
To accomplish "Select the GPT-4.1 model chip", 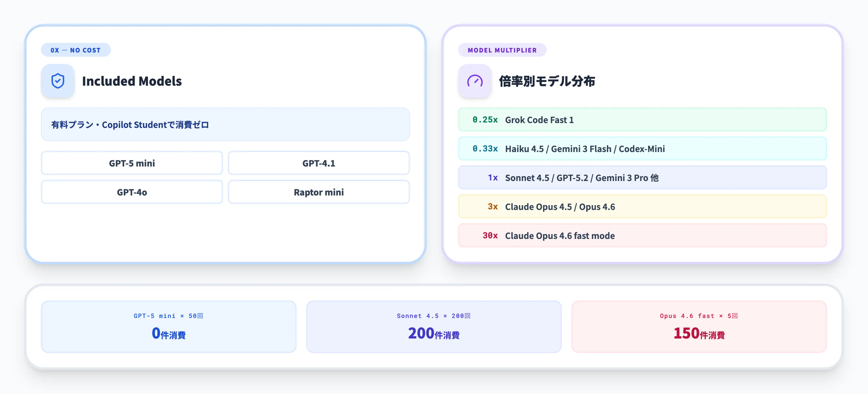I will click(319, 163).
